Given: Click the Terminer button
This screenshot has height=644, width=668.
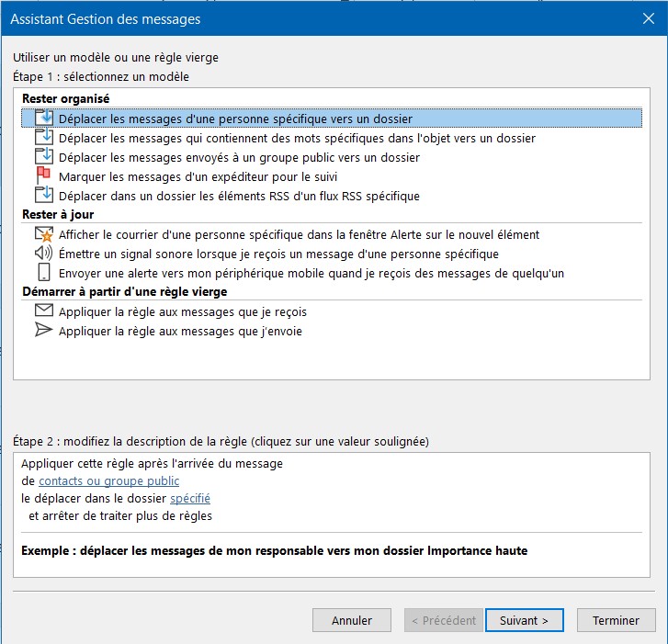Looking at the screenshot, I should [x=616, y=620].
